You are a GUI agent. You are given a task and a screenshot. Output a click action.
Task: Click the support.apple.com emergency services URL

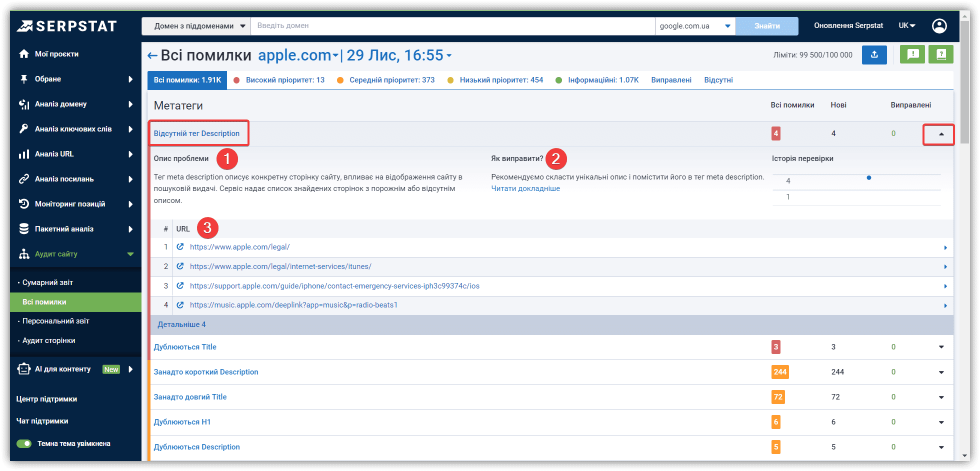click(x=334, y=286)
